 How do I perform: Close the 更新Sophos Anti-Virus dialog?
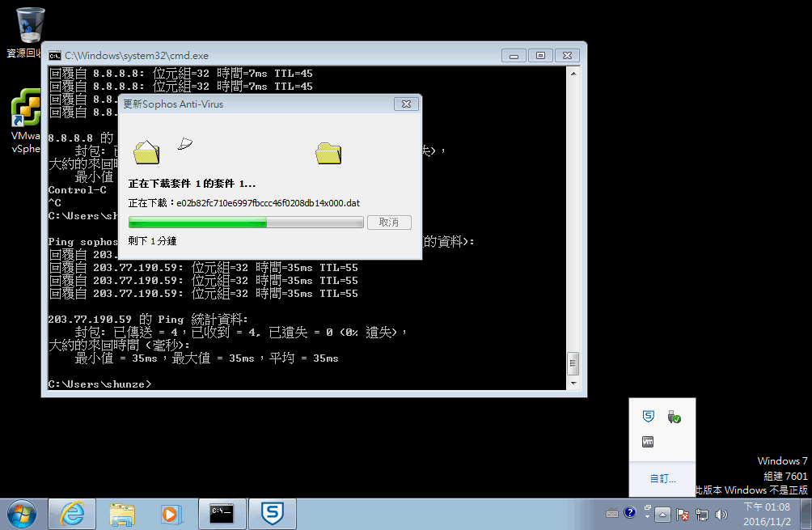pos(407,104)
